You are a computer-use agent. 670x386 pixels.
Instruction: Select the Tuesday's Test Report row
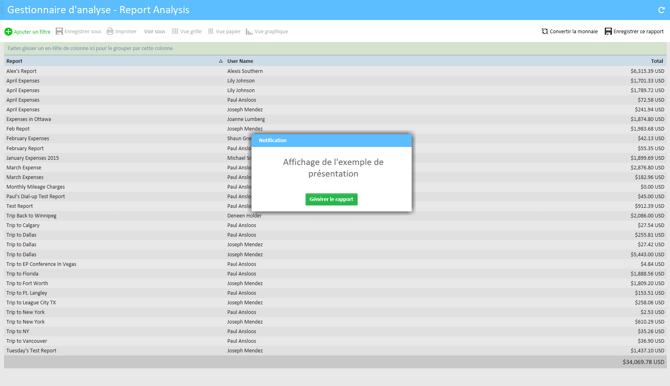click(x=335, y=351)
